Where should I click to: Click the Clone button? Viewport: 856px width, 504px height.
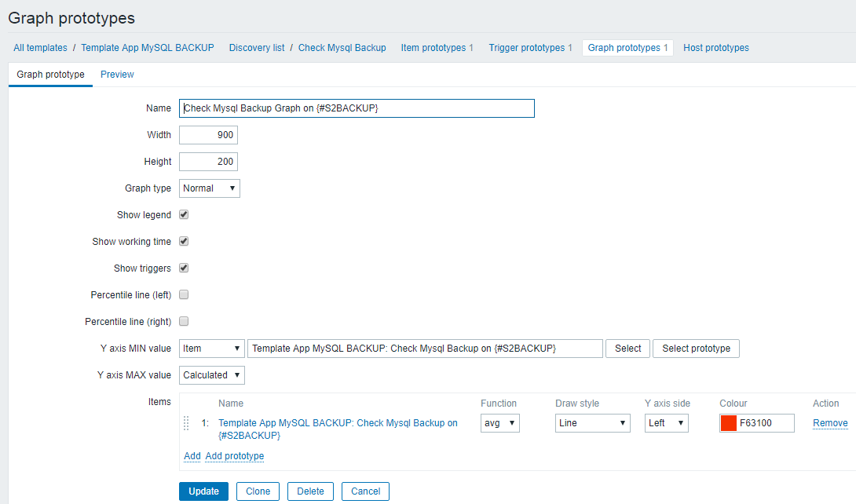[258, 491]
